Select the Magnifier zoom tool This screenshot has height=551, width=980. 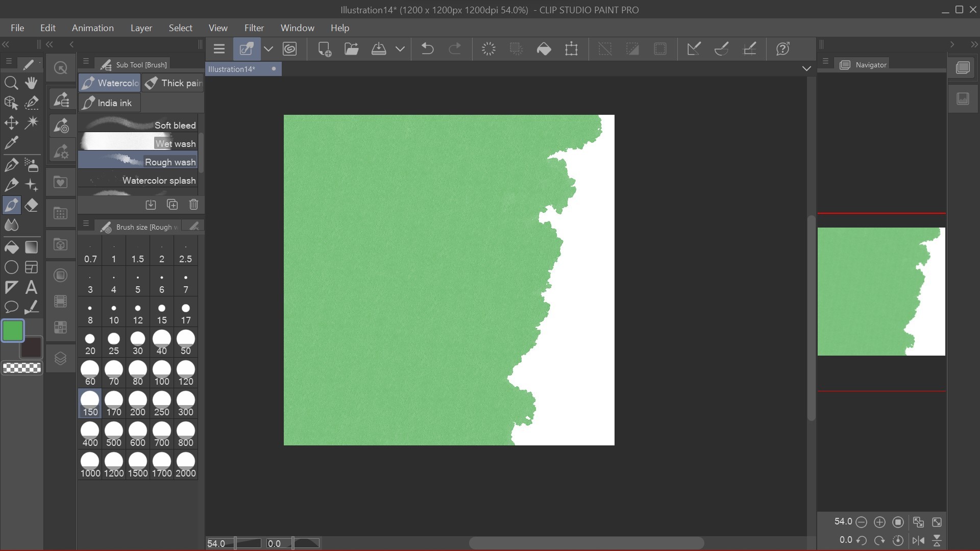[11, 83]
